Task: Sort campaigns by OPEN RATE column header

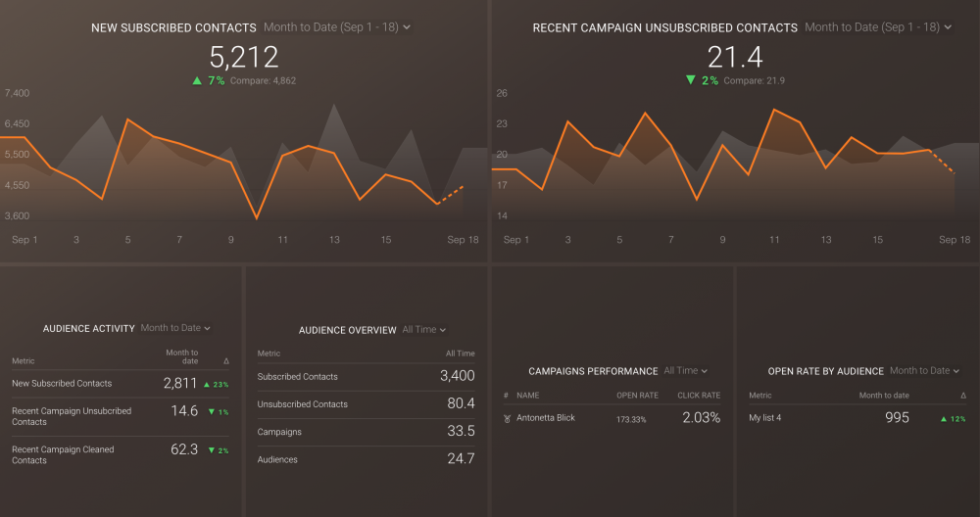Action: coord(637,396)
